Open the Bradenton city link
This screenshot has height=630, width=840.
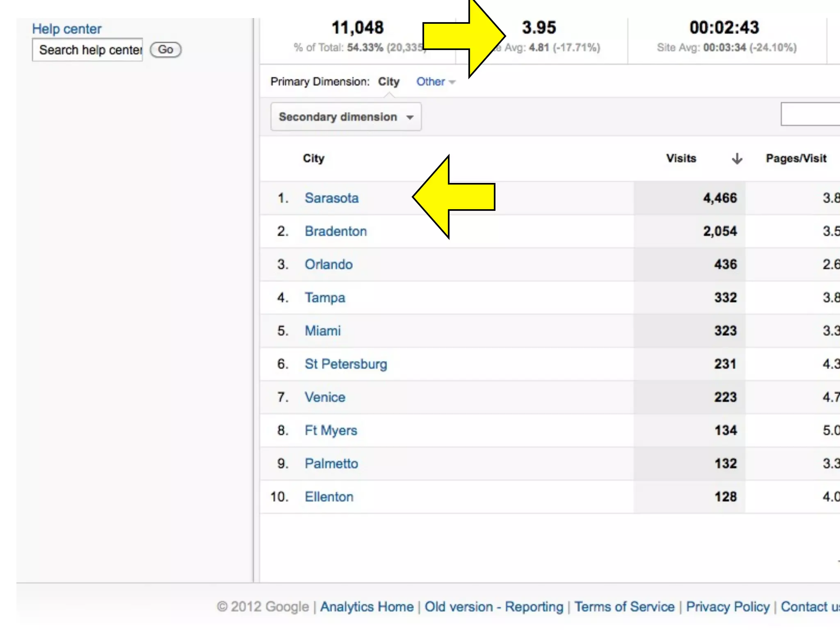(336, 231)
